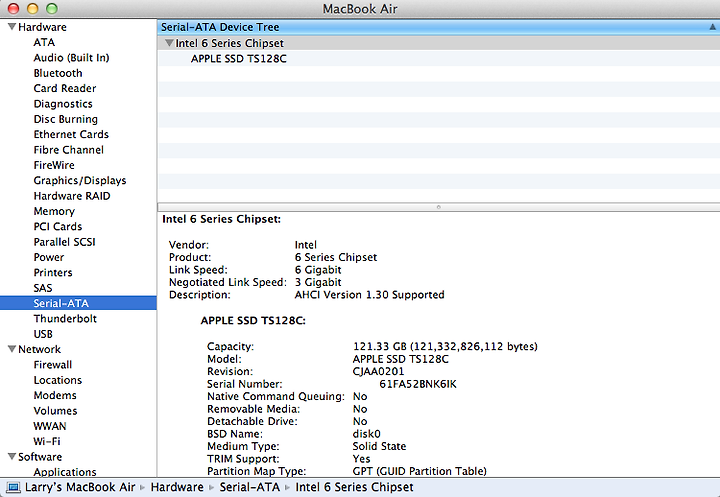Show Graphics/Displays information
The width and height of the screenshot is (720, 497).
point(80,181)
